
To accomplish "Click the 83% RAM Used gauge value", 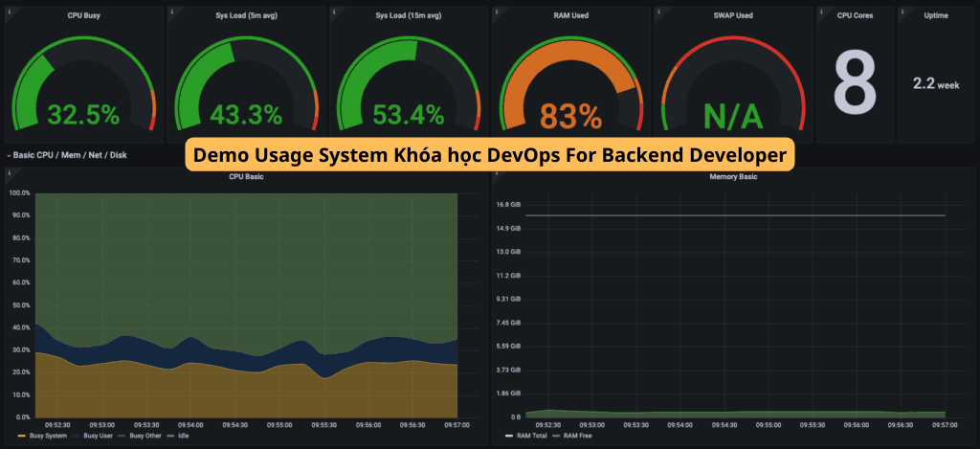I will pos(570,115).
